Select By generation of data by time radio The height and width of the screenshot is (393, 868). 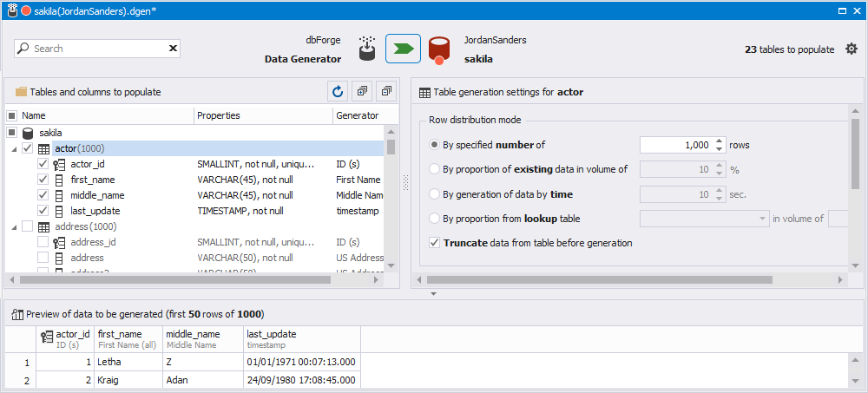(x=435, y=194)
